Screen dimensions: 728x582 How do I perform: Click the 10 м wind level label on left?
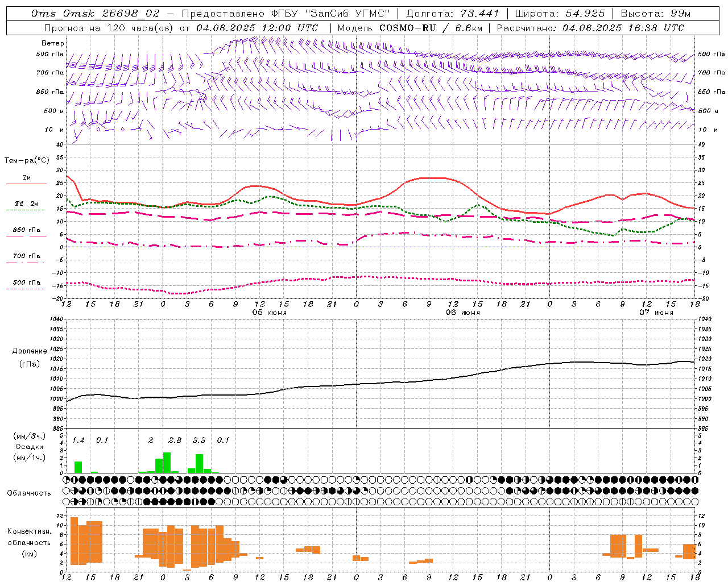click(x=54, y=130)
